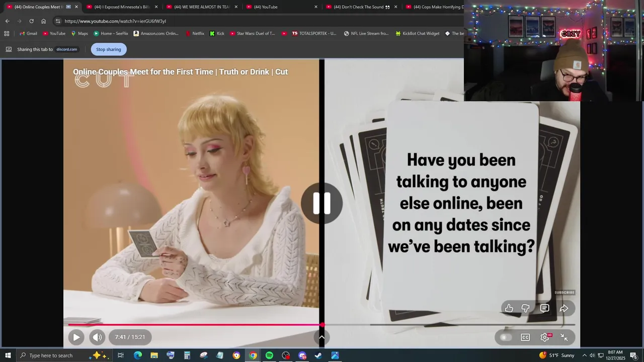The width and height of the screenshot is (644, 362).
Task: Open the Discord taskbar icon
Action: point(302,355)
